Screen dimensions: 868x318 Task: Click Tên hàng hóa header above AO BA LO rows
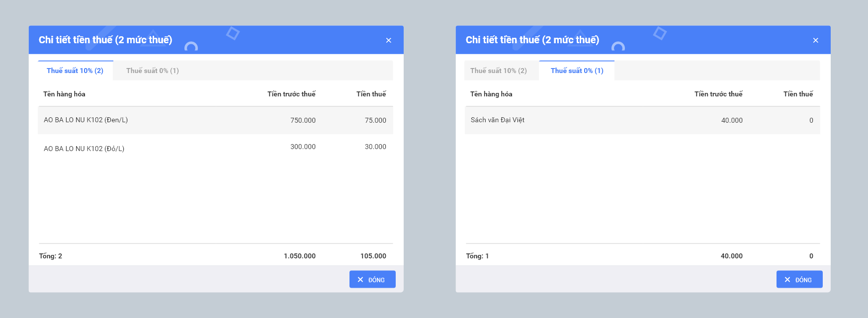[64, 94]
